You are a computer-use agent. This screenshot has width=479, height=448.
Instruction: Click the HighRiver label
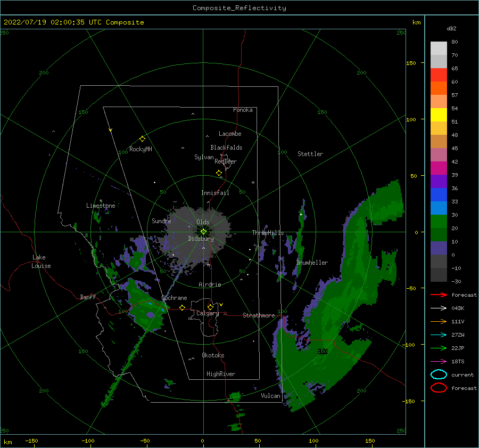click(x=221, y=374)
